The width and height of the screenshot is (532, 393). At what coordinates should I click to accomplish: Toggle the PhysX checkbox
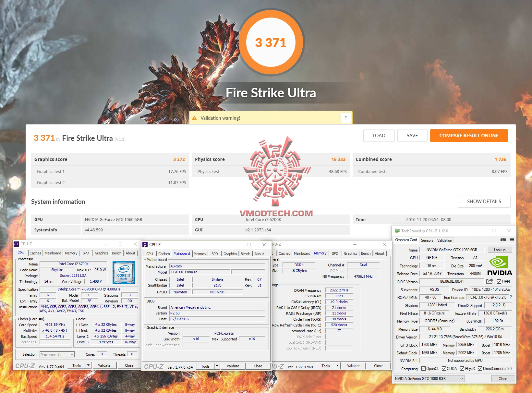[x=462, y=369]
